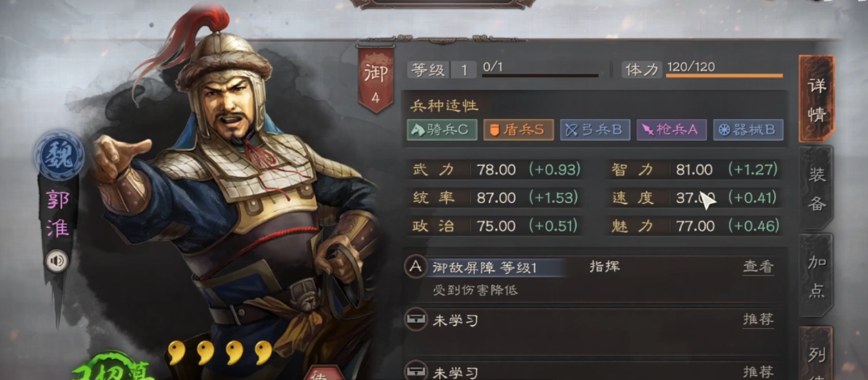Click the orange 体力 stamina bar

[x=724, y=75]
